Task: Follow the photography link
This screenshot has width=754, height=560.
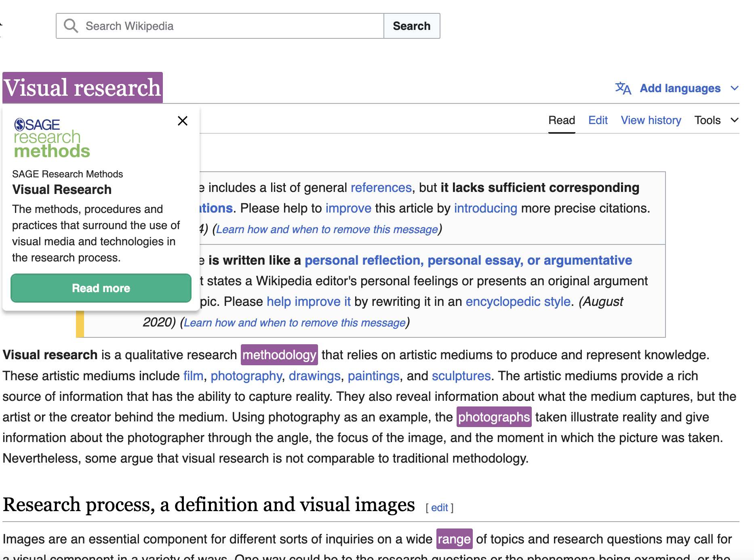Action: 246,376
